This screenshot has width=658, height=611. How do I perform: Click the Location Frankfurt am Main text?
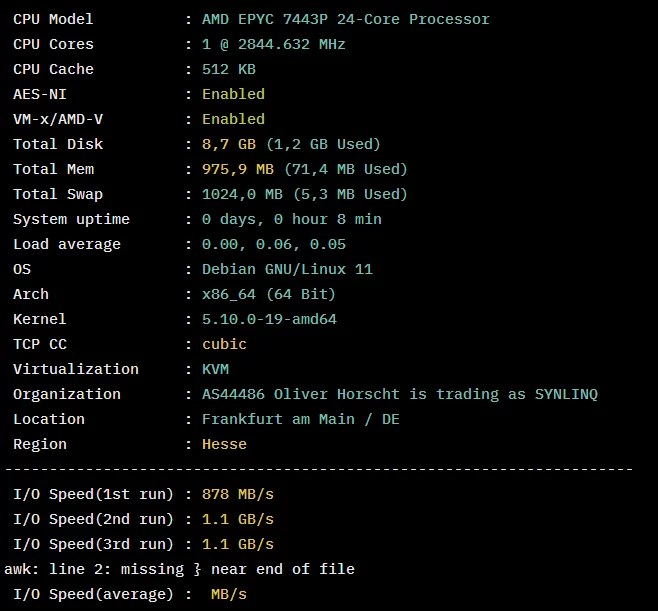[x=278, y=419]
